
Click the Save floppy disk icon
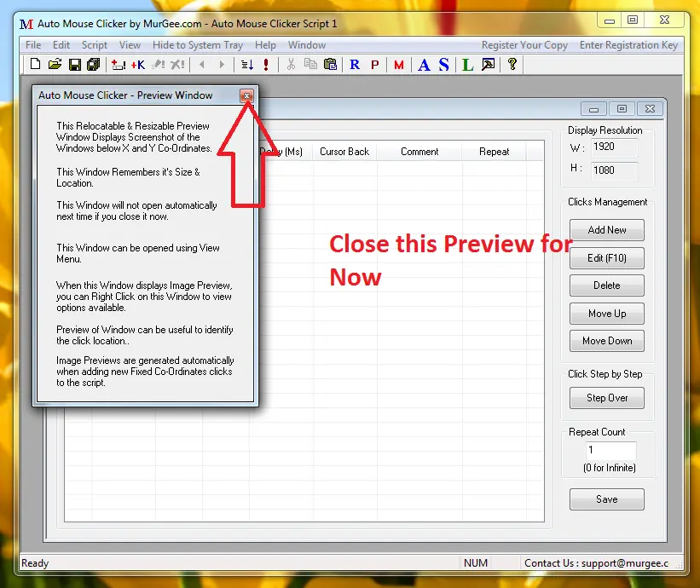pos(74,65)
